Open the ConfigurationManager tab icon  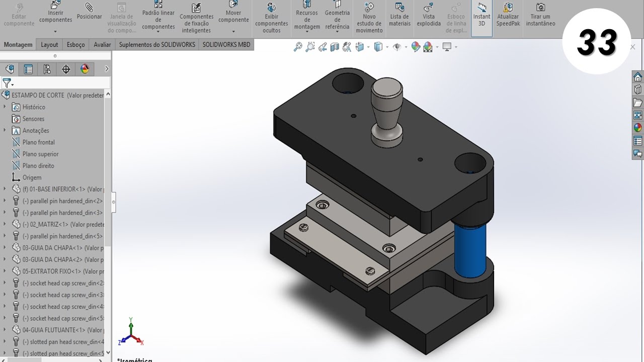tap(47, 69)
